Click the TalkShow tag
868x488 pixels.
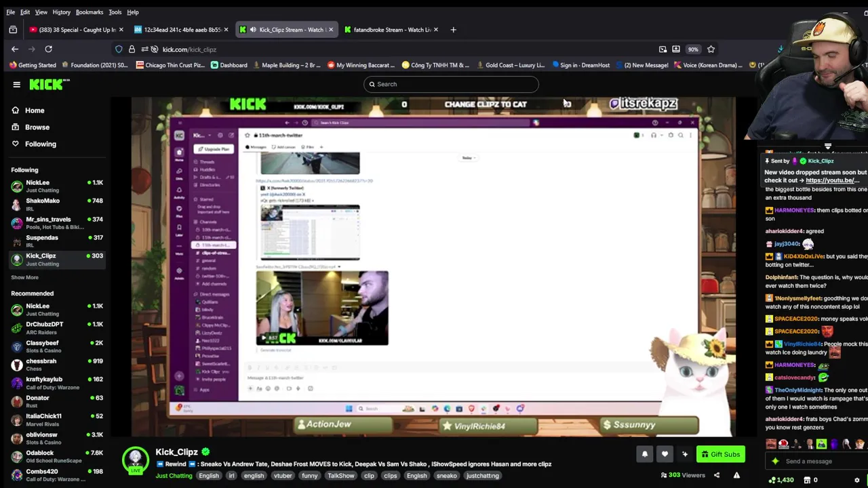(341, 476)
